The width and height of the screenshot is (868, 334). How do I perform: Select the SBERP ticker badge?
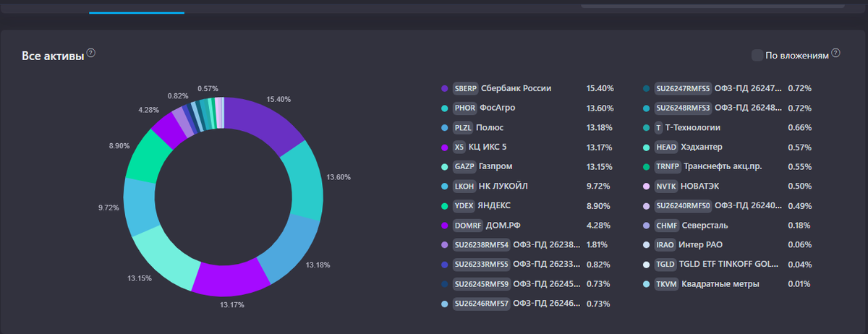point(465,88)
